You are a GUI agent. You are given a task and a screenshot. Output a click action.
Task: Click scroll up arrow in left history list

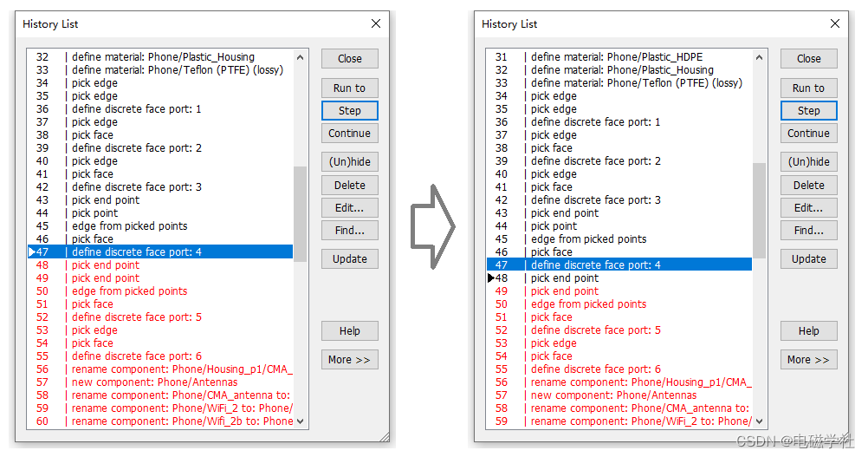[x=300, y=57]
